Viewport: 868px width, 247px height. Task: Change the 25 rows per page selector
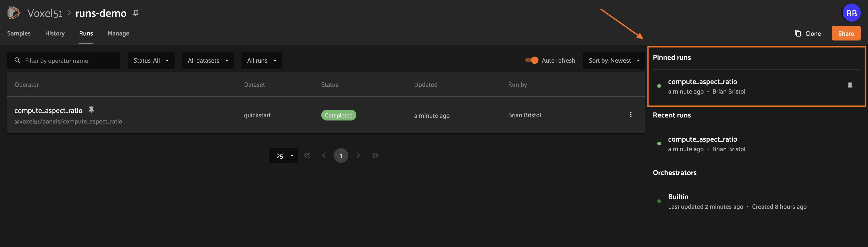click(283, 155)
